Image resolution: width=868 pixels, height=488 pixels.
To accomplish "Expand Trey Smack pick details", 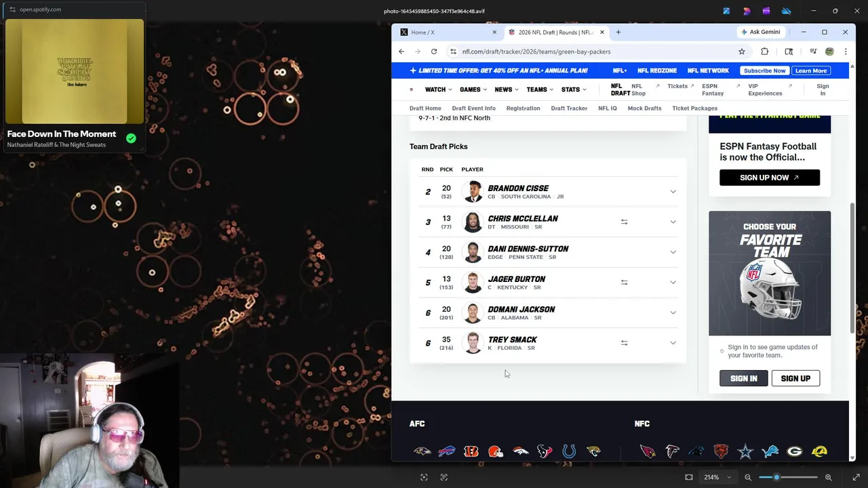I will [x=673, y=343].
